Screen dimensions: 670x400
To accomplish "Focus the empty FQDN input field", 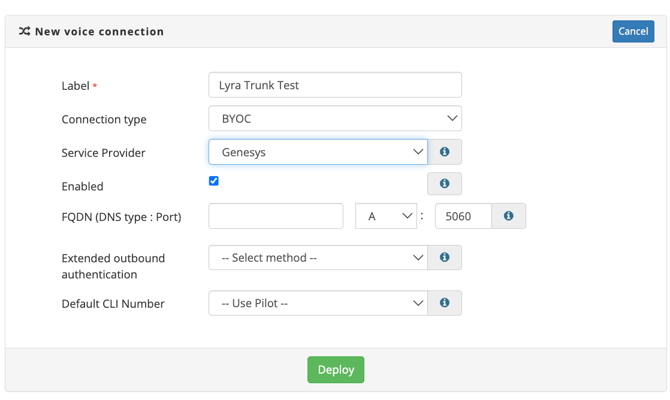I will [x=276, y=216].
